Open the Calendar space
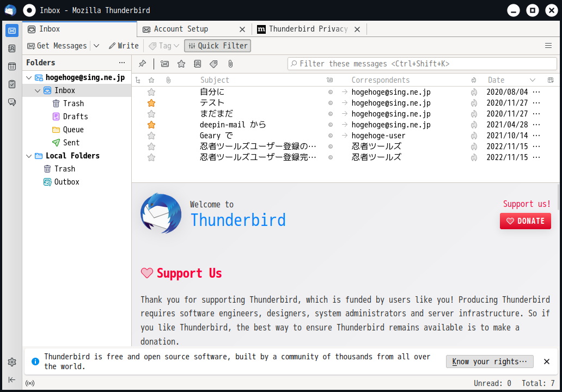 pyautogui.click(x=12, y=66)
